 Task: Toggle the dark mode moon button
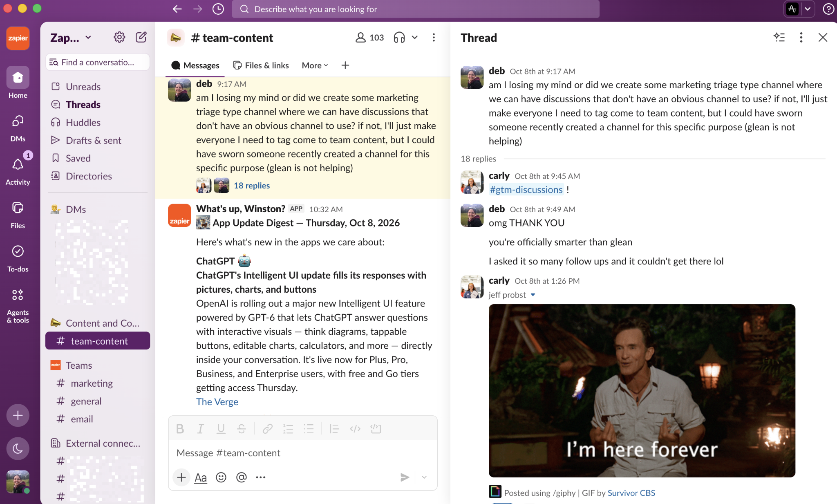tap(18, 448)
